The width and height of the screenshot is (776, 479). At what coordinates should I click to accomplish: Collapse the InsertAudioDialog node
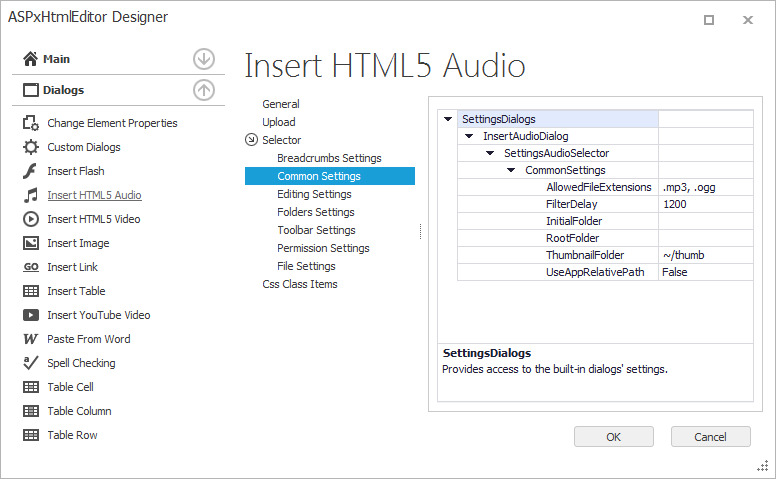pyautogui.click(x=469, y=136)
